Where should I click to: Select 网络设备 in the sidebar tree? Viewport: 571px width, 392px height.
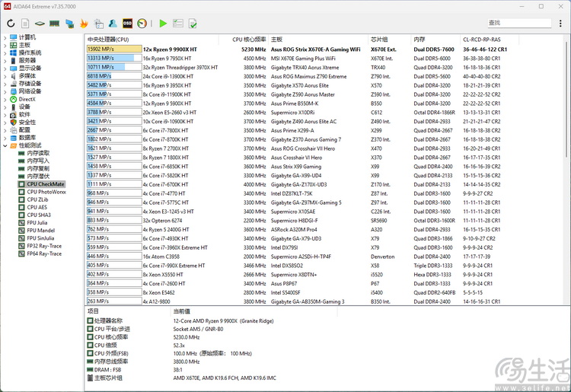pos(30,91)
